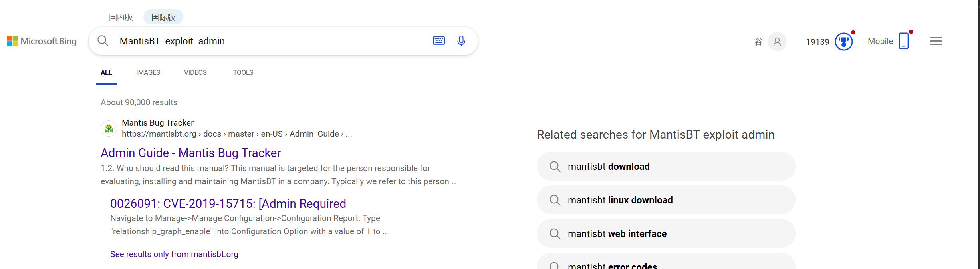Image resolution: width=980 pixels, height=269 pixels.
Task: Open the on-screen keyboard icon
Action: (x=439, y=40)
